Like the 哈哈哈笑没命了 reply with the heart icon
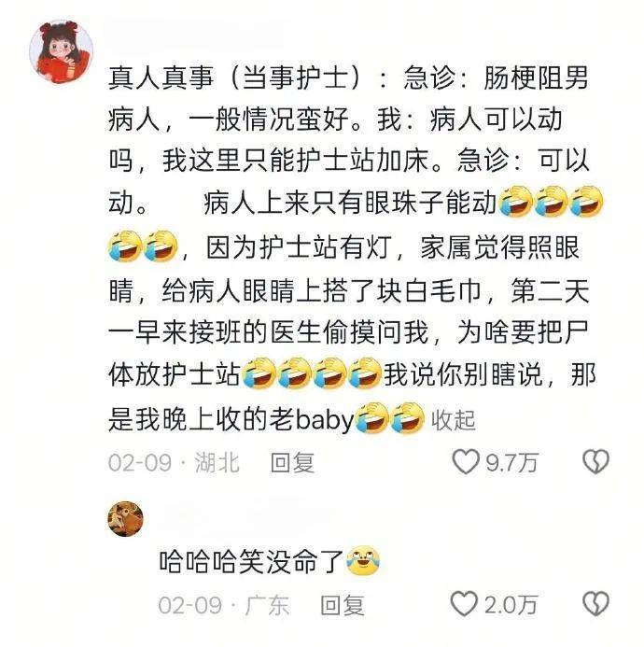This screenshot has width=644, height=647. [x=464, y=604]
